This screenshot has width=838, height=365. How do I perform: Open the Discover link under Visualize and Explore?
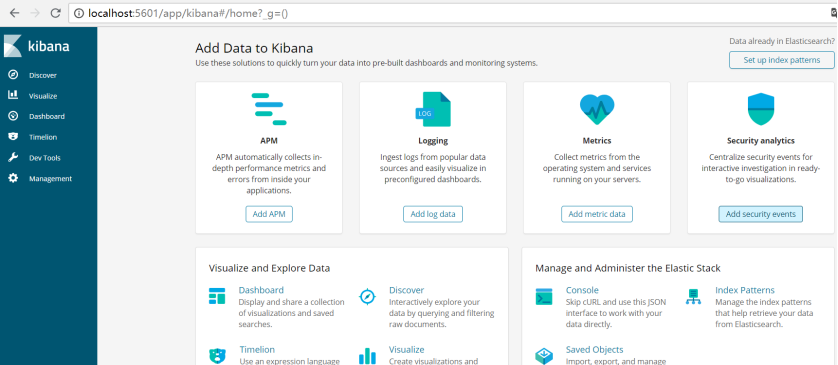[406, 290]
